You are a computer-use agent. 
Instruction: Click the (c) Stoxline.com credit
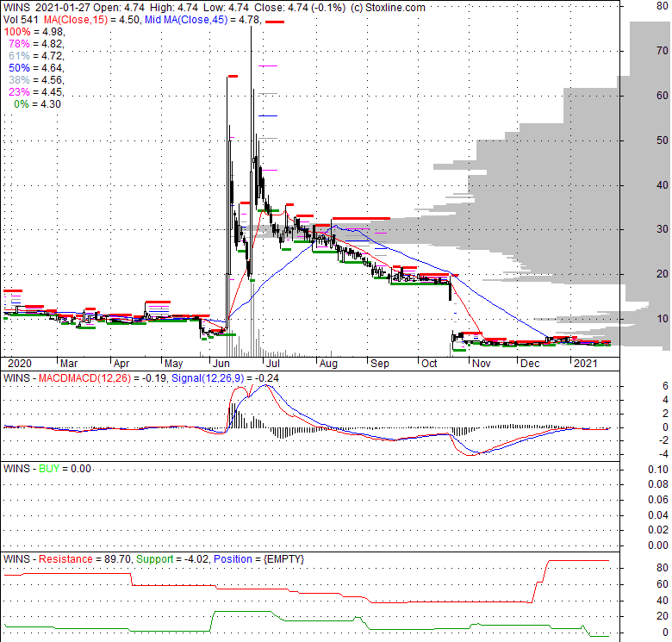[388, 8]
